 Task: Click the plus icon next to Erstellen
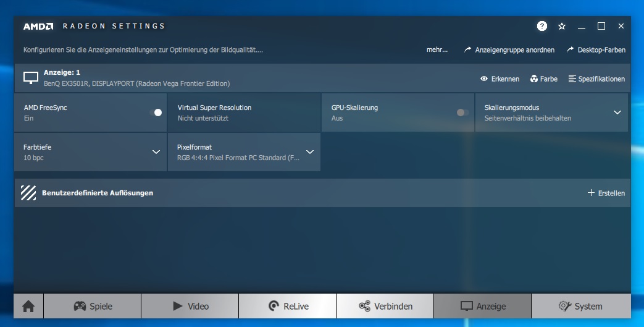click(591, 192)
